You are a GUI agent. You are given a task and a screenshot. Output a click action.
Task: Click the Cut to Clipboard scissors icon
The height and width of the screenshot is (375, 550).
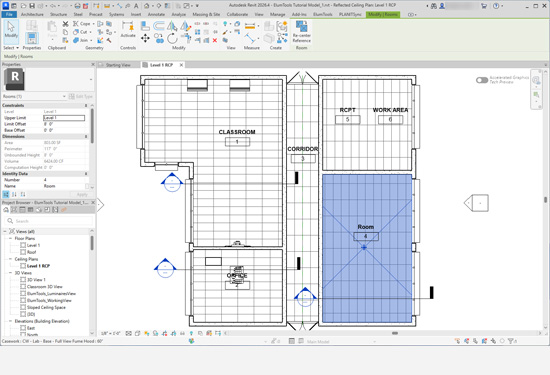(65, 24)
